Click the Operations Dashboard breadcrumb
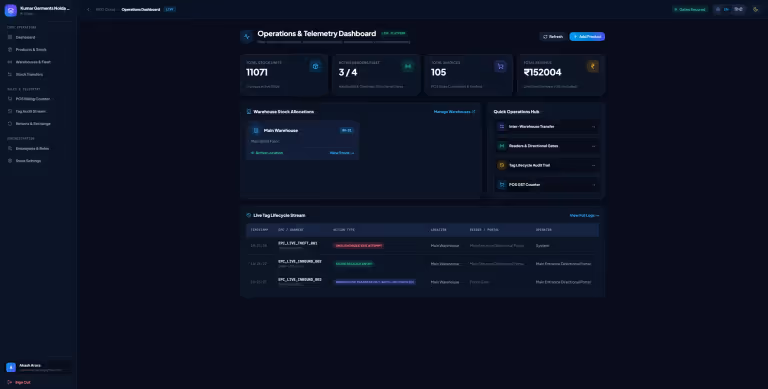Screen dimensions: 768x389 click(x=141, y=9)
